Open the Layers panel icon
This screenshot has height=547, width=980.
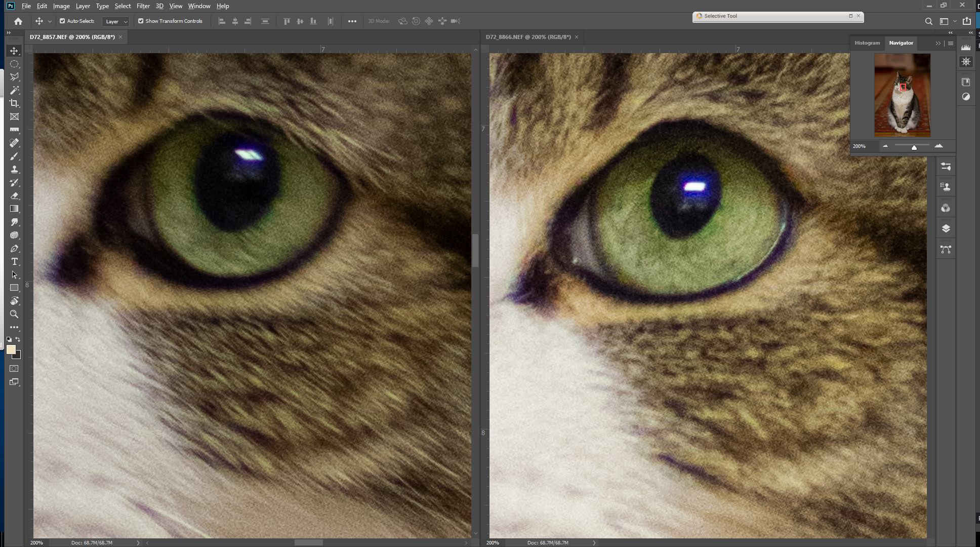946,228
